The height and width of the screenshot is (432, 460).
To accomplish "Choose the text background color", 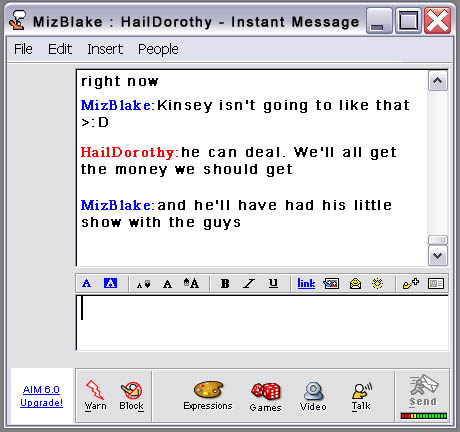I will click(110, 283).
